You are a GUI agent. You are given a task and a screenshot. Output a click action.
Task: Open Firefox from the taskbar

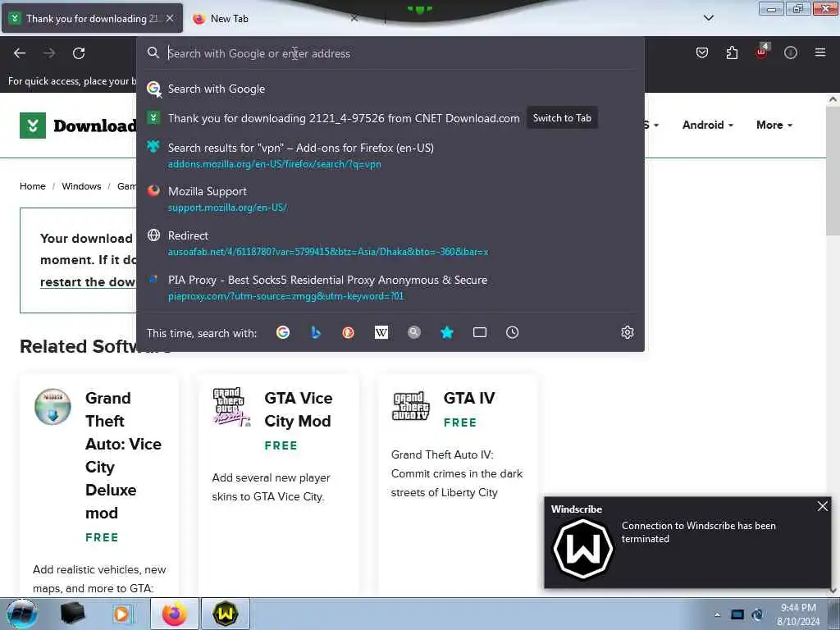[174, 614]
